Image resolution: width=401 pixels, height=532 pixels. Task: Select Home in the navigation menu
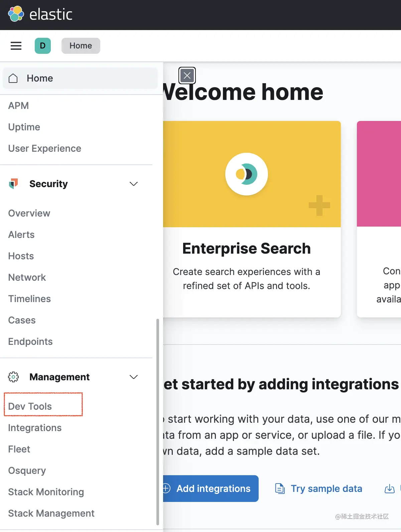40,78
